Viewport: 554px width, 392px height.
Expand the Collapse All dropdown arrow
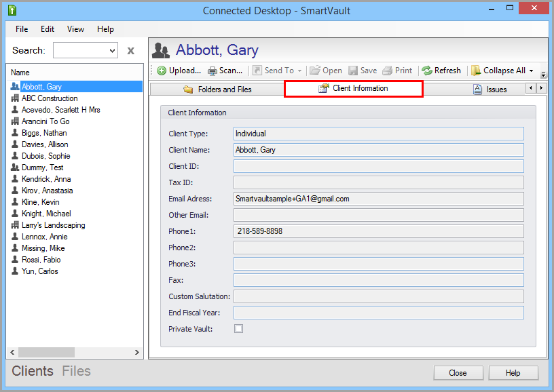click(x=531, y=71)
